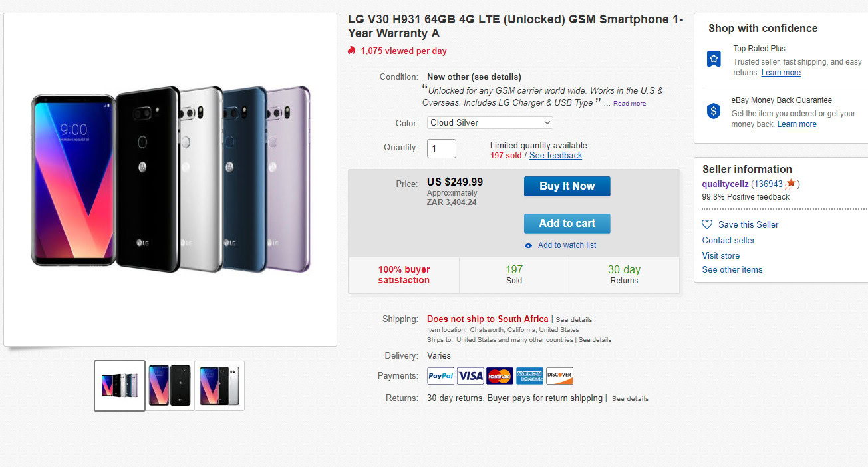Open the See feedback link
This screenshot has height=467, width=868.
click(x=555, y=156)
